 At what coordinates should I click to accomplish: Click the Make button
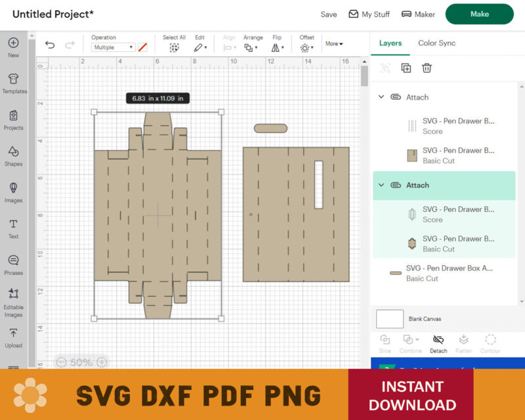point(480,14)
